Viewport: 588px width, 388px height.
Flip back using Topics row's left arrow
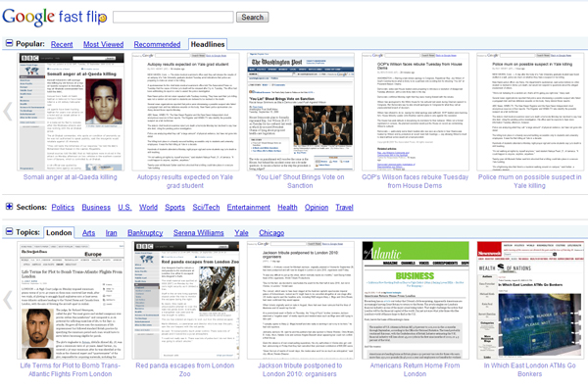[8, 300]
